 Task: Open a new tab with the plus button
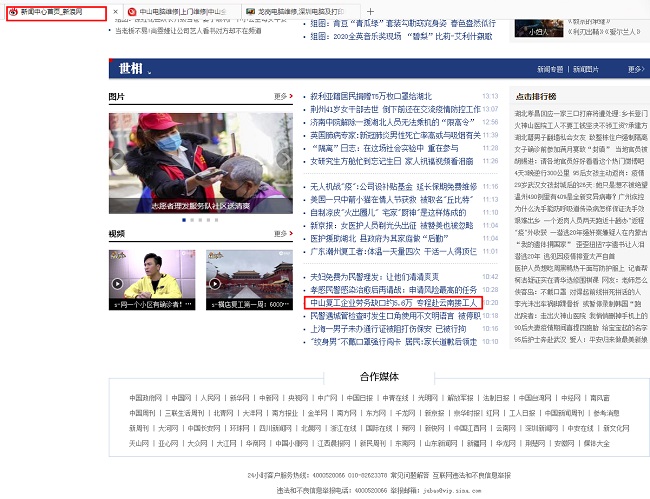point(370,12)
